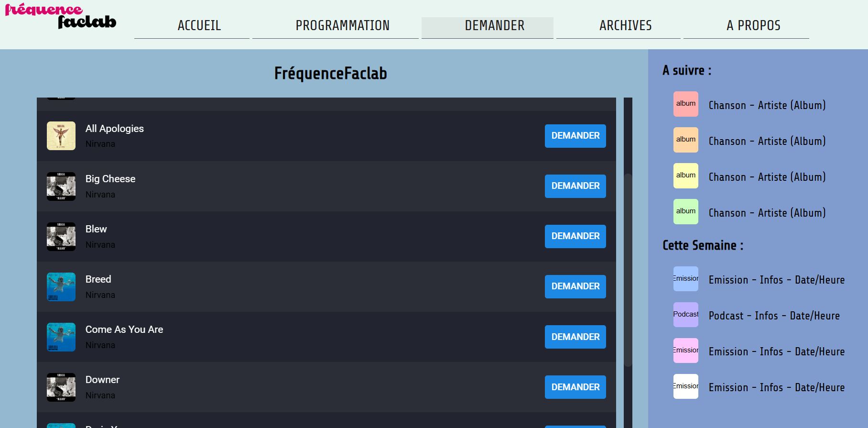Click Nirvana under All Apologies
Screen dimensions: 868x428
point(100,144)
